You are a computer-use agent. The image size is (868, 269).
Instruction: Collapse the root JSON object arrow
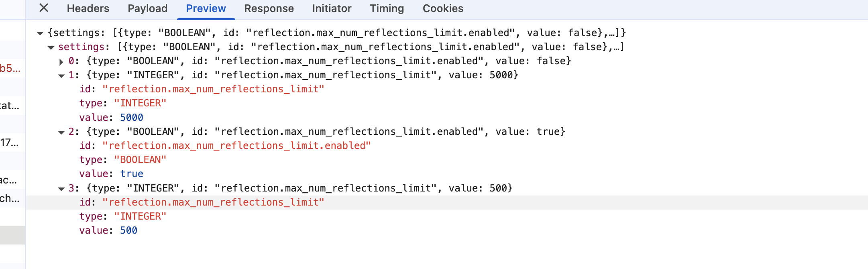tap(40, 33)
